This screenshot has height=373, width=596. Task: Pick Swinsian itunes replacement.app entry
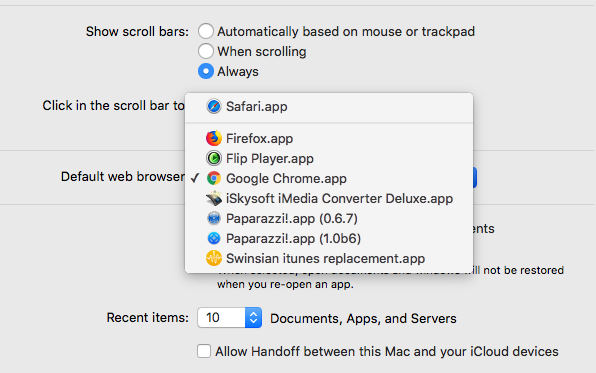pyautogui.click(x=329, y=259)
